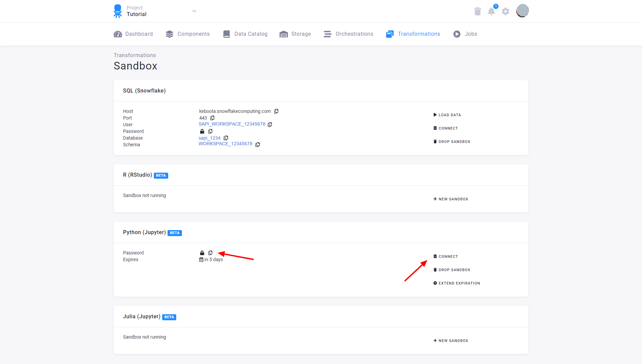Click the Snowflake password lock icon
This screenshot has width=642, height=364.
click(202, 131)
